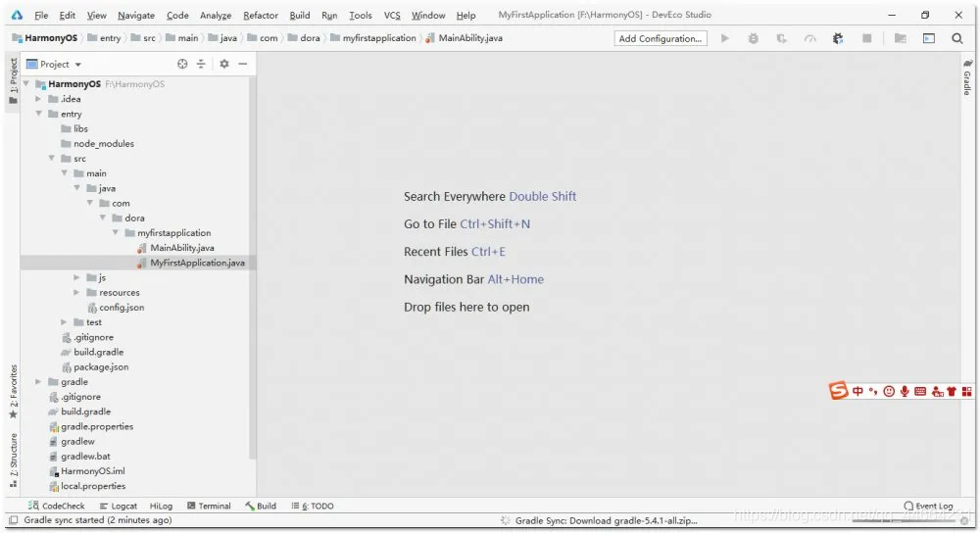
Task: Click the Sogou input method S logo
Action: coord(838,391)
